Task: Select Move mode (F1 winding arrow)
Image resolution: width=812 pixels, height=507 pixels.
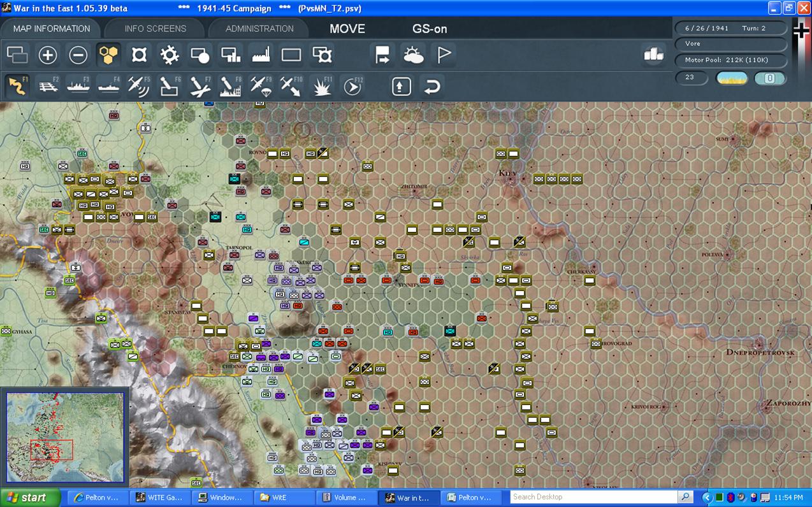Action: click(17, 86)
